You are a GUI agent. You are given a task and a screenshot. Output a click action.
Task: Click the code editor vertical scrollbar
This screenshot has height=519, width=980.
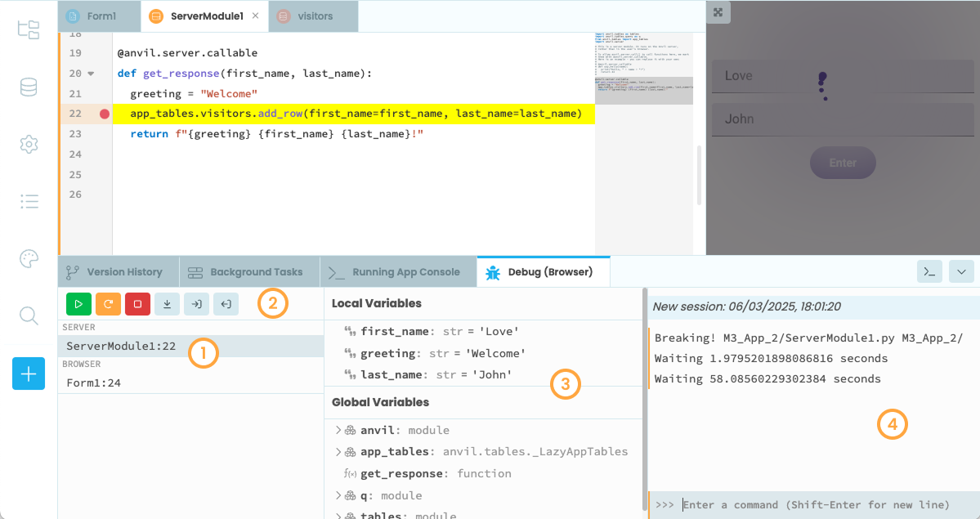tap(699, 175)
